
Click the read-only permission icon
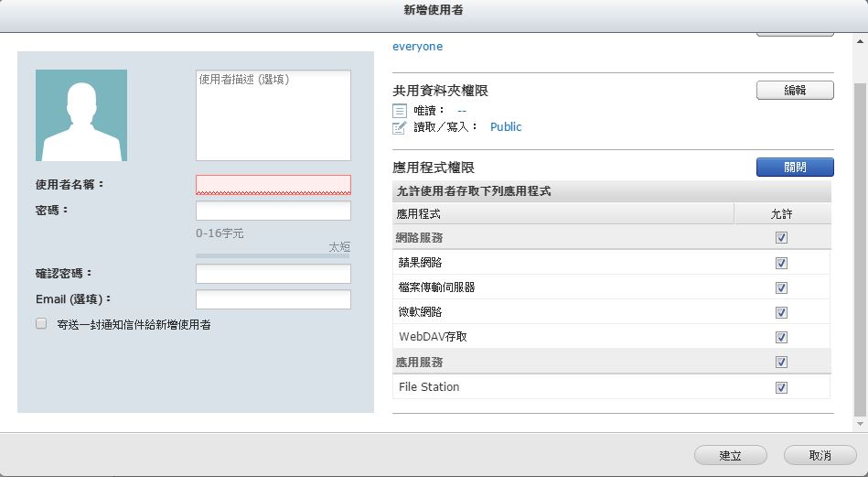400,111
